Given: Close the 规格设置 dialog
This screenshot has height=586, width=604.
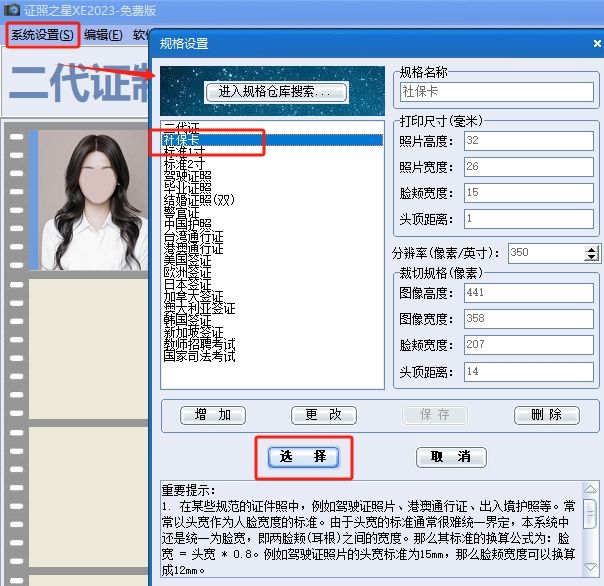Looking at the screenshot, I should (x=597, y=44).
